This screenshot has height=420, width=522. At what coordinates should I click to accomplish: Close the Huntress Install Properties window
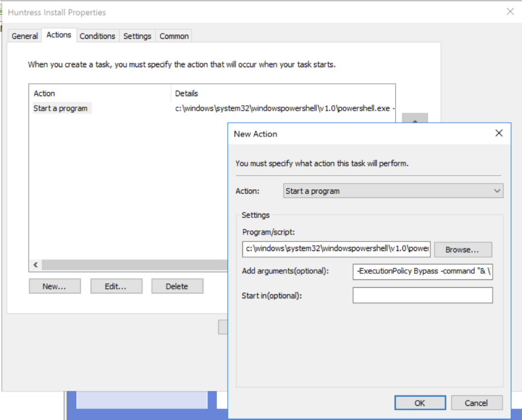(x=510, y=12)
